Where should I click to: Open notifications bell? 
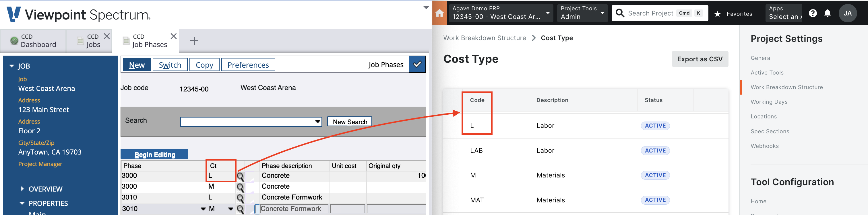pos(828,13)
